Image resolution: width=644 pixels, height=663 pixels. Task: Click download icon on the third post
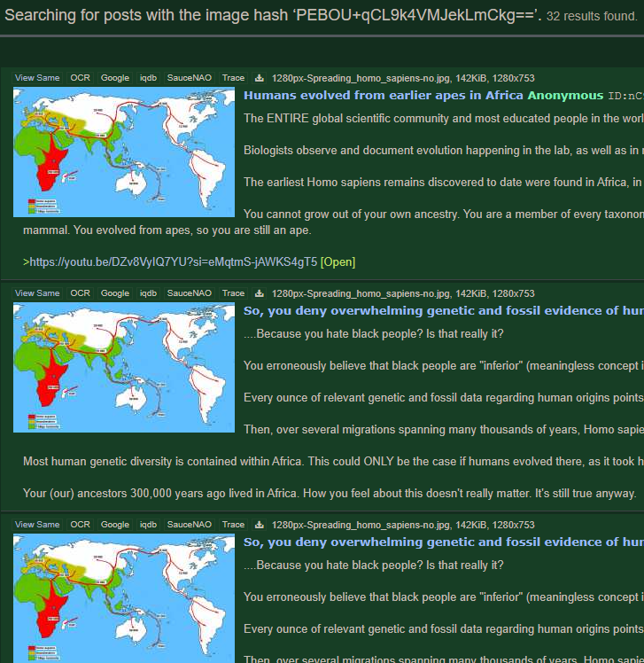tap(259, 525)
